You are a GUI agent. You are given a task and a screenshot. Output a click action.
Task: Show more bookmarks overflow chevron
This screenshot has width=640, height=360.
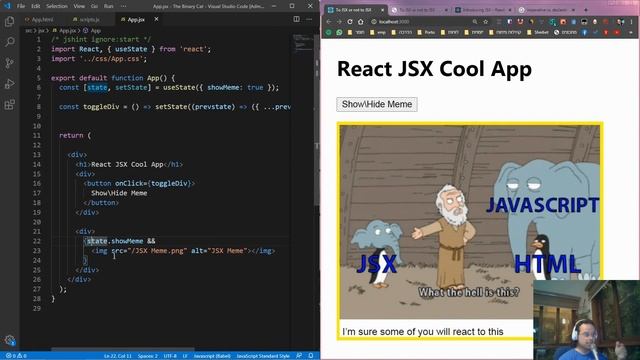click(x=631, y=32)
